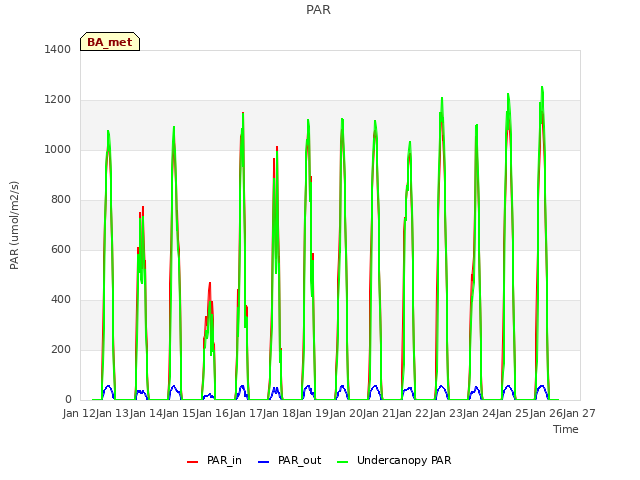Click the Jan 20 x-axis label
Viewport: 640px width, 480px height.
pos(346,413)
